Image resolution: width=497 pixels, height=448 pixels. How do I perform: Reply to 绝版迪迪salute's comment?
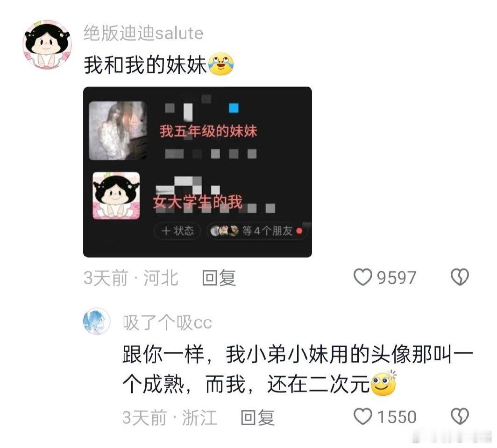click(x=219, y=278)
